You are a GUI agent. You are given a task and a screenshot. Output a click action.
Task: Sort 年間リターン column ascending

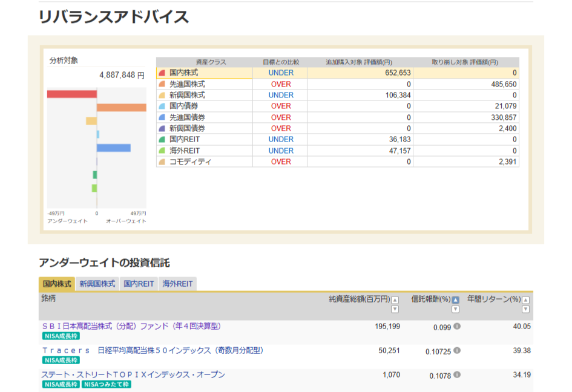(525, 300)
